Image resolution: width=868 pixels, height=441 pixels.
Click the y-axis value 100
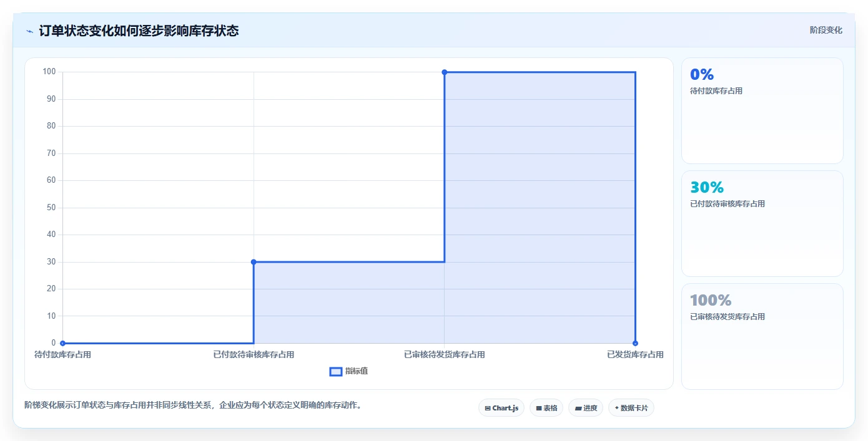49,72
